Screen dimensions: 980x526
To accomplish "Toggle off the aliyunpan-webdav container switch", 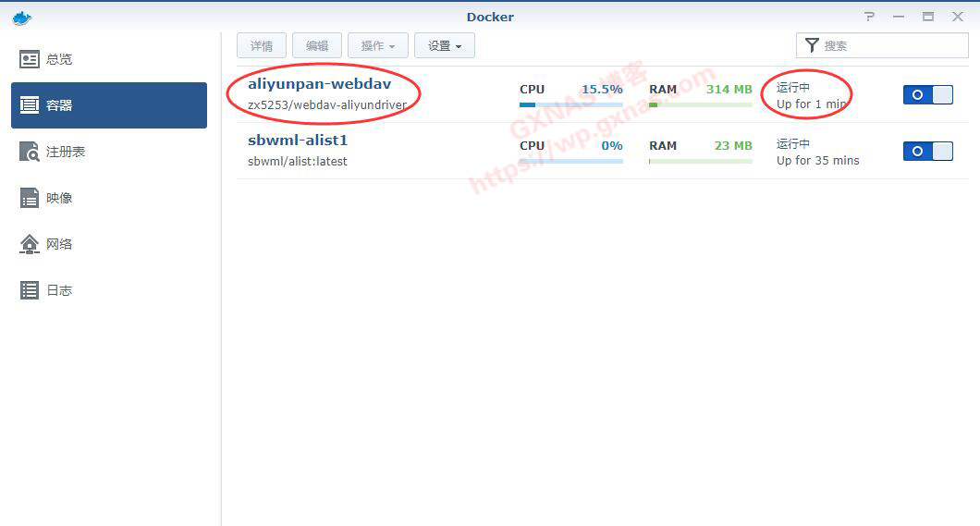I will [928, 95].
